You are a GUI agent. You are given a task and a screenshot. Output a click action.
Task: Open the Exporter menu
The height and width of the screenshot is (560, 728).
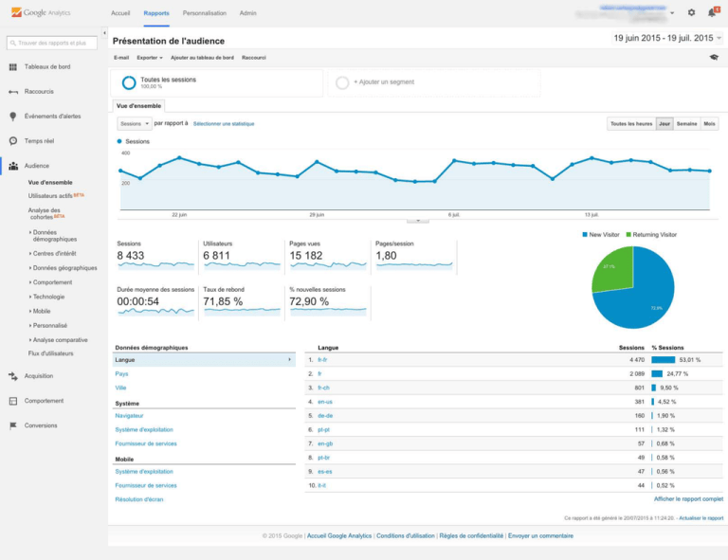pyautogui.click(x=150, y=58)
